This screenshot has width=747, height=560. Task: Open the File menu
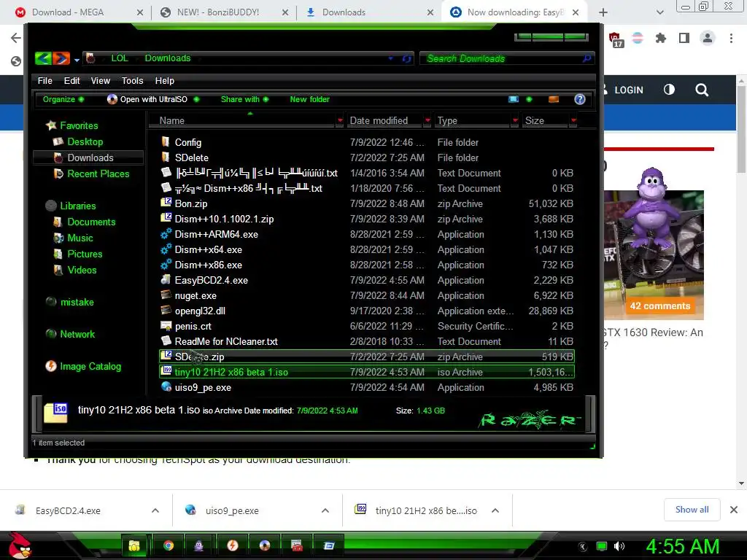(44, 80)
